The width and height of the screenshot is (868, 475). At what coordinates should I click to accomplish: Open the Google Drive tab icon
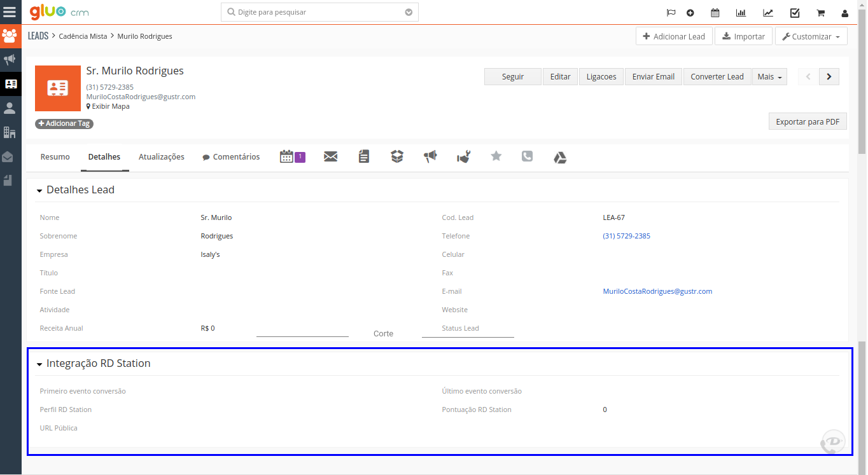560,158
